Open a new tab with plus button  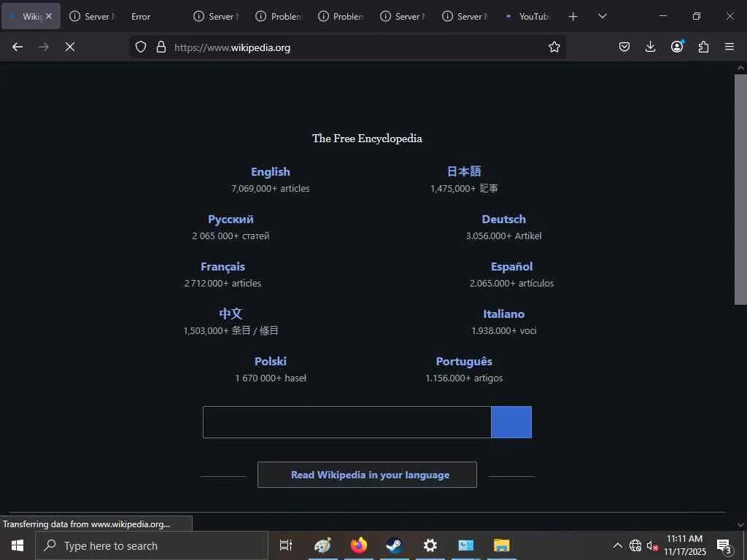click(x=573, y=17)
